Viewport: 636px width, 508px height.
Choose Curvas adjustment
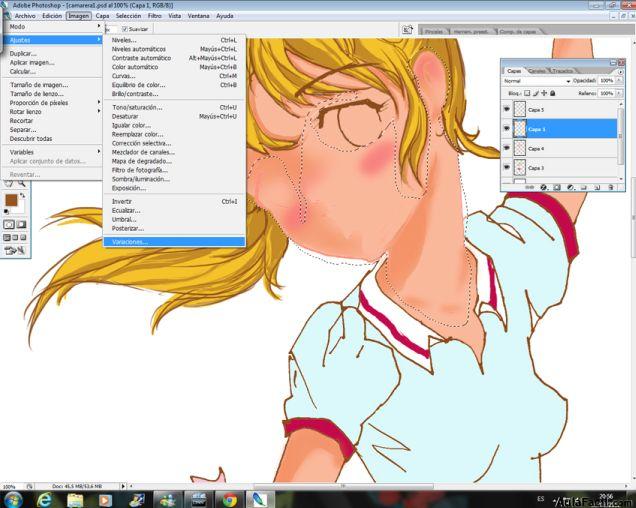pyautogui.click(x=174, y=76)
